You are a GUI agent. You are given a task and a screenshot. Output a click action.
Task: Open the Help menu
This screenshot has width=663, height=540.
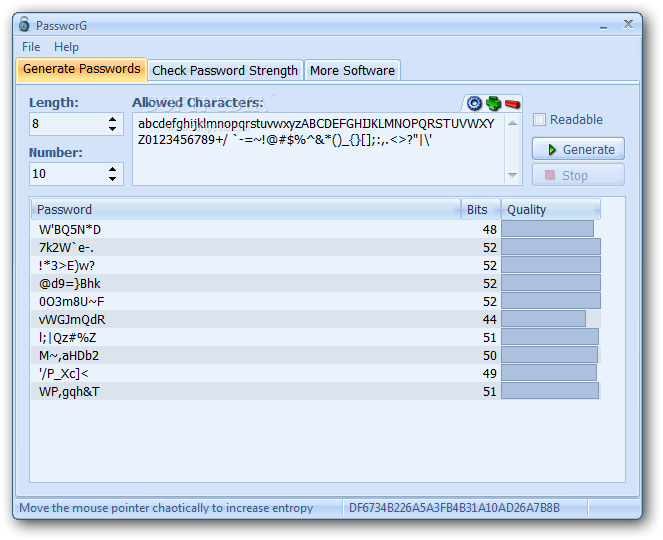coord(66,47)
